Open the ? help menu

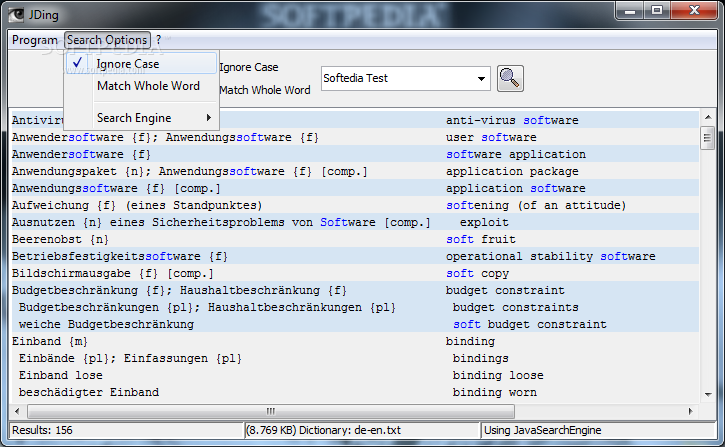[x=159, y=40]
